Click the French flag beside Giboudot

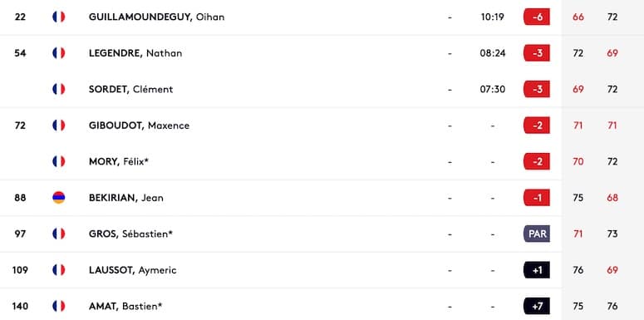click(x=59, y=126)
